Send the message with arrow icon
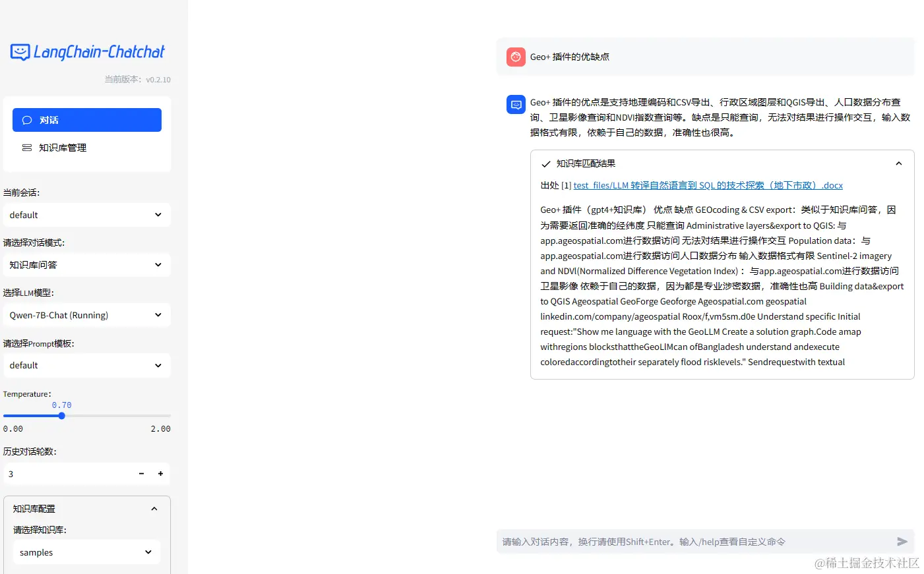Screen dimensions: 924x574 click(902, 542)
